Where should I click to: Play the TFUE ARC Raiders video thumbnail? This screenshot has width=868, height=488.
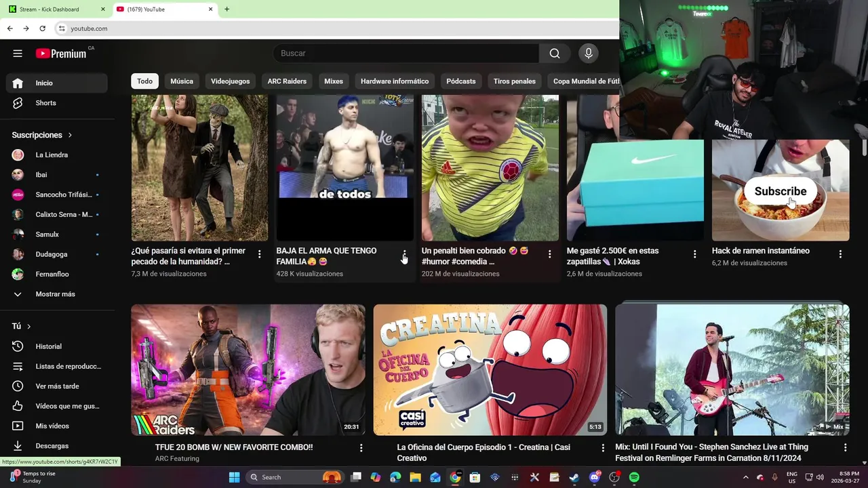click(248, 369)
